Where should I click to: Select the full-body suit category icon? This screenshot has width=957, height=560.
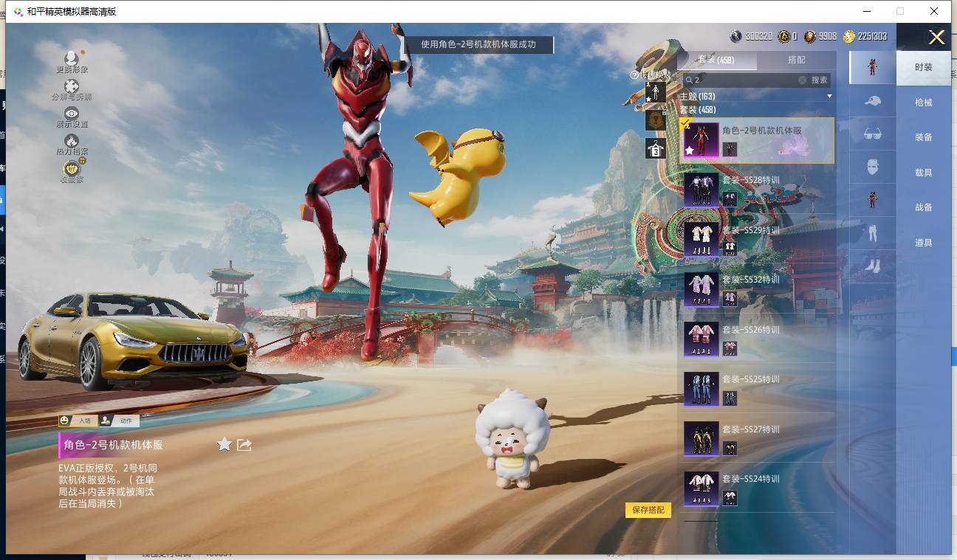[x=872, y=68]
